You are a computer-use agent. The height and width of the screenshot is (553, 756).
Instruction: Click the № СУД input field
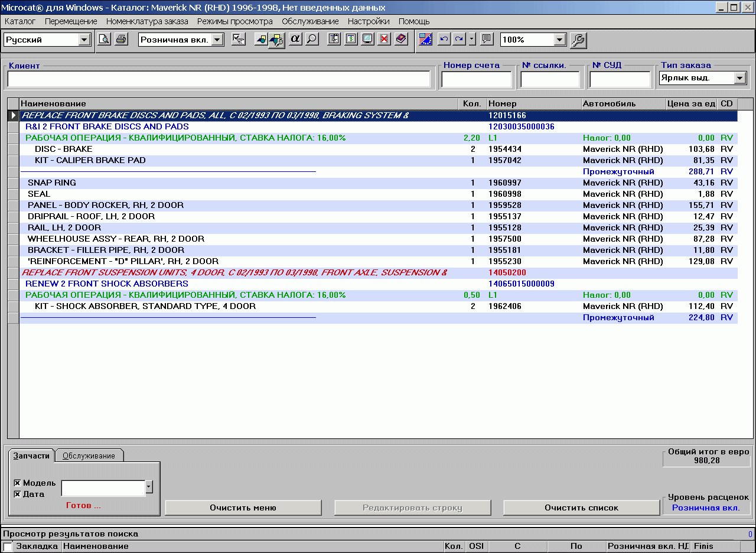point(620,79)
